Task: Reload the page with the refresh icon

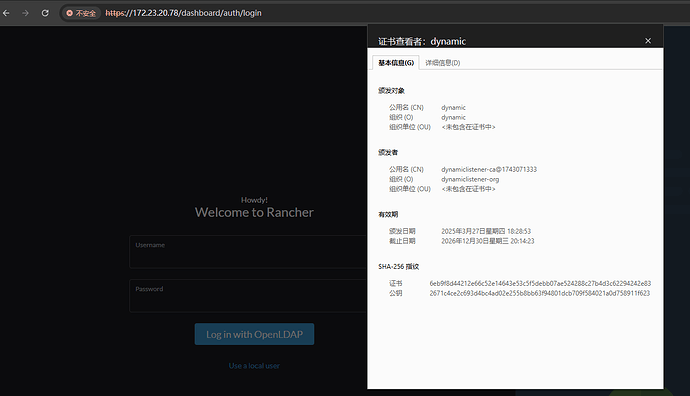Action: coord(45,13)
